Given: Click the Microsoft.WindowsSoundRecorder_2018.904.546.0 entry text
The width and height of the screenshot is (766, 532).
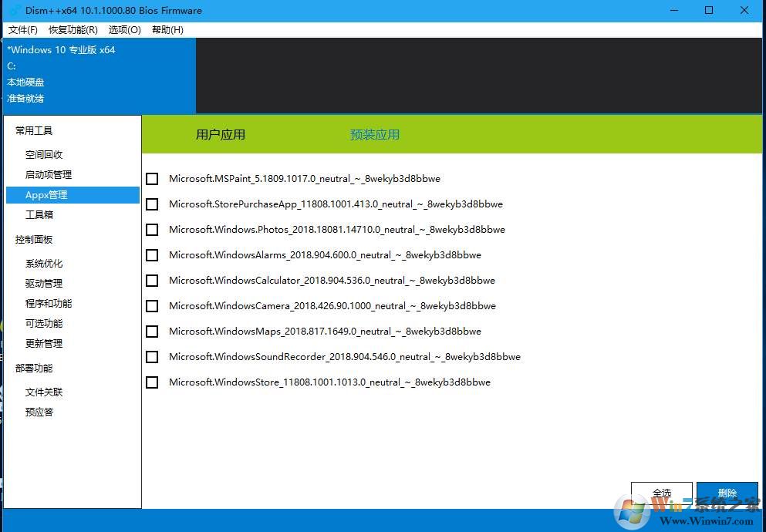Looking at the screenshot, I should tap(344, 357).
